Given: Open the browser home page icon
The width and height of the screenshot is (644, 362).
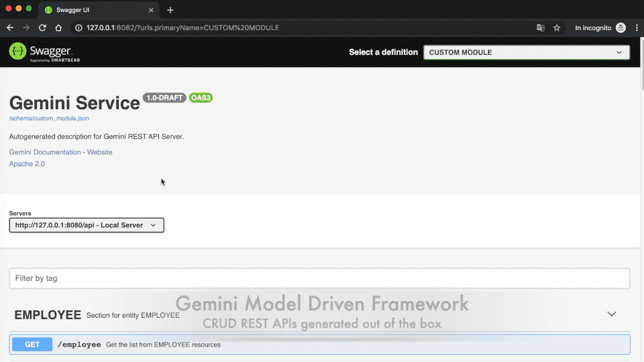Looking at the screenshot, I should tap(58, 28).
